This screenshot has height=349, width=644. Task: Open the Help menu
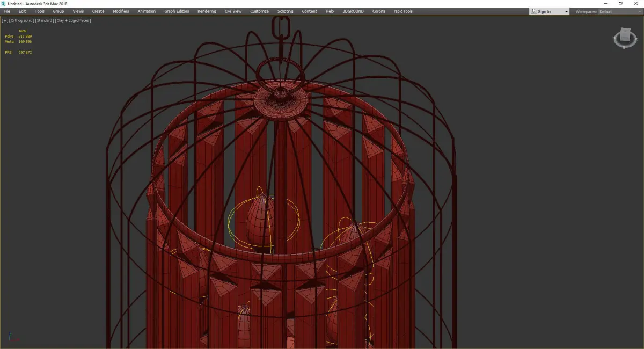[330, 11]
